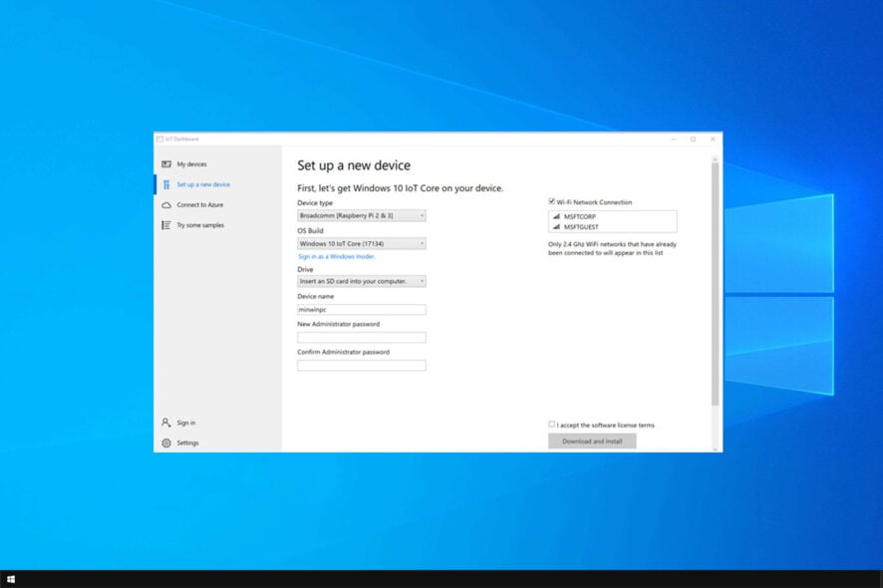Expand the OS Build dropdown
Screen dimensions: 883x588
point(362,243)
